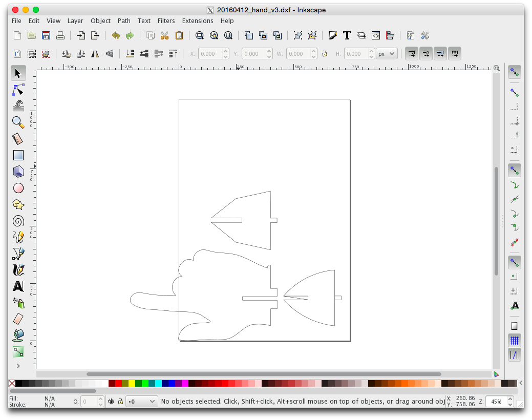
Task: Open the Fill and Stroke dialog icon
Action: click(x=332, y=35)
